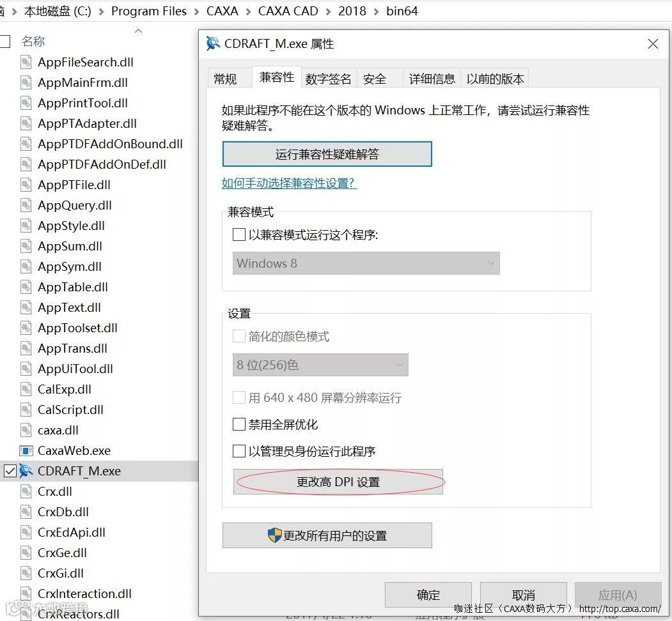Viewport: 672px width, 621px height.
Task: Close the CDRAFT_M.exe properties dialog
Action: (x=653, y=43)
